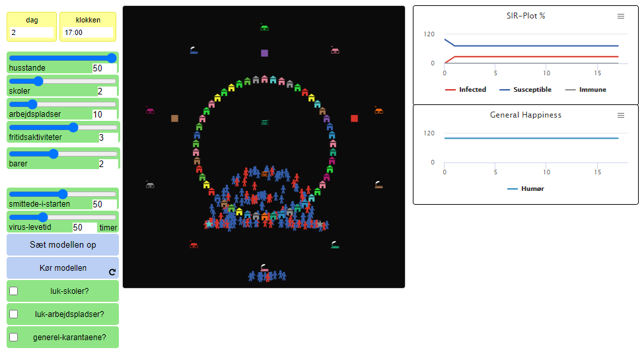Click the klokken monitor value 17:00

(88, 32)
